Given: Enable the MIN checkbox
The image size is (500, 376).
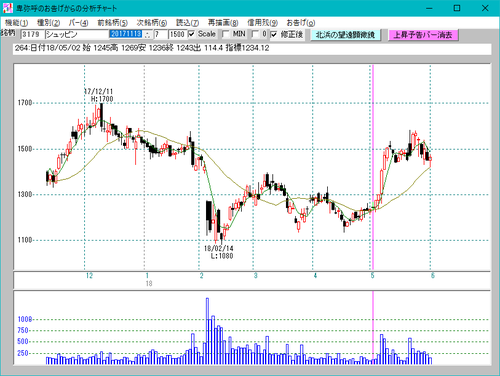Looking at the screenshot, I should pyautogui.click(x=226, y=34).
